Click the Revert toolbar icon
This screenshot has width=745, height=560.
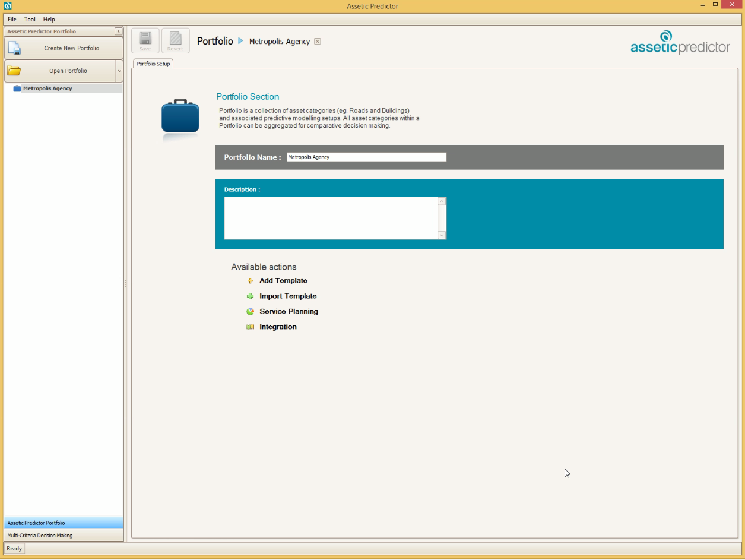coord(175,40)
